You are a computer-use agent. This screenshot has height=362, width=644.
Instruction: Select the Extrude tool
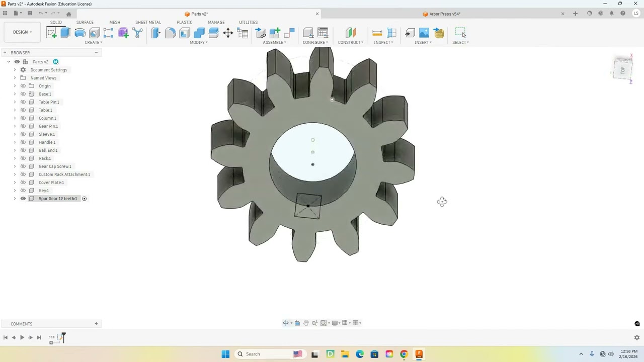pos(65,33)
